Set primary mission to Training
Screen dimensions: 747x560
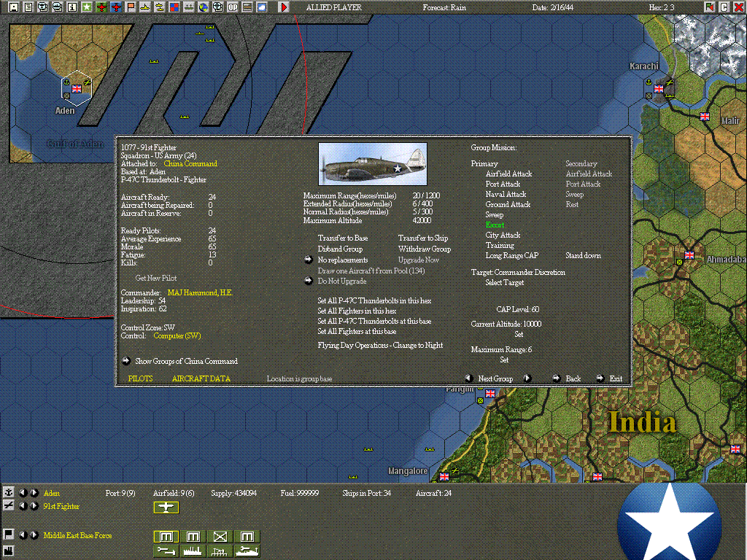[x=500, y=245]
